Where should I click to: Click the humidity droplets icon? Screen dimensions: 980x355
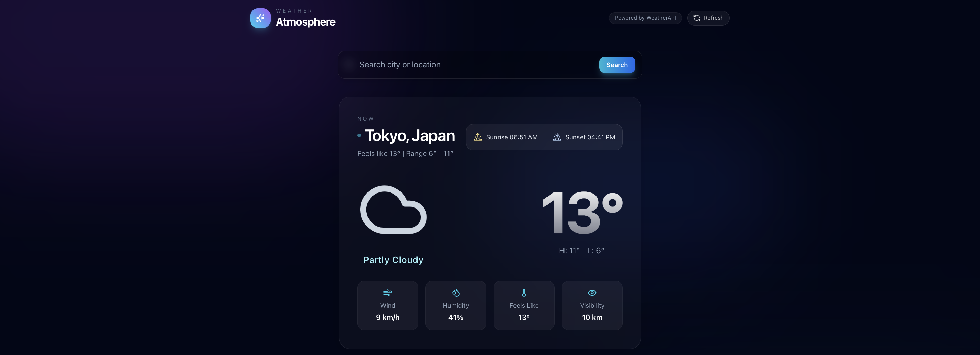tap(456, 293)
